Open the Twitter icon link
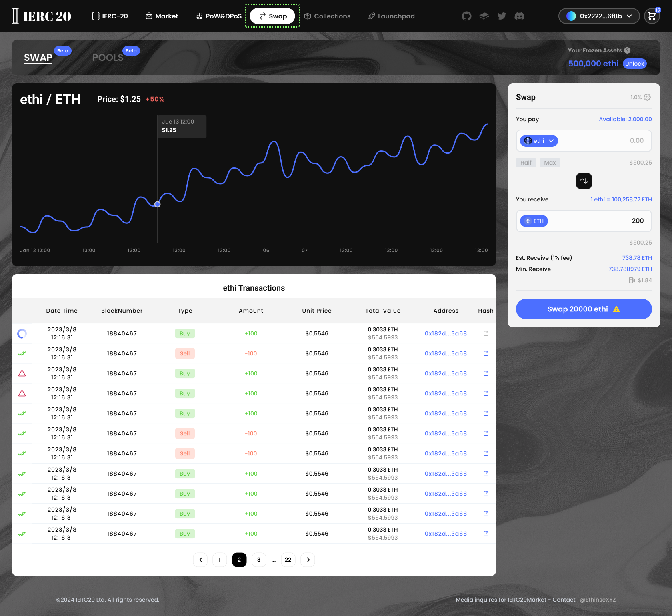Viewport: 672px width, 616px height. click(502, 16)
